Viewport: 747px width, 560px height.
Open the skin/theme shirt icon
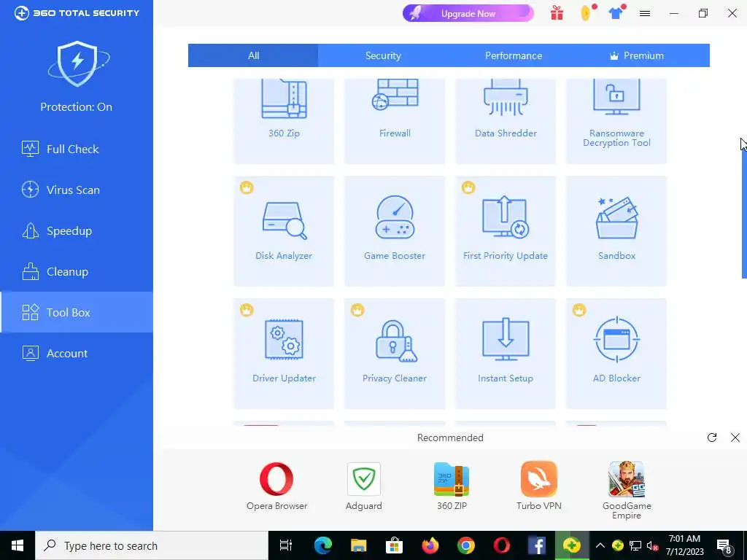[616, 13]
